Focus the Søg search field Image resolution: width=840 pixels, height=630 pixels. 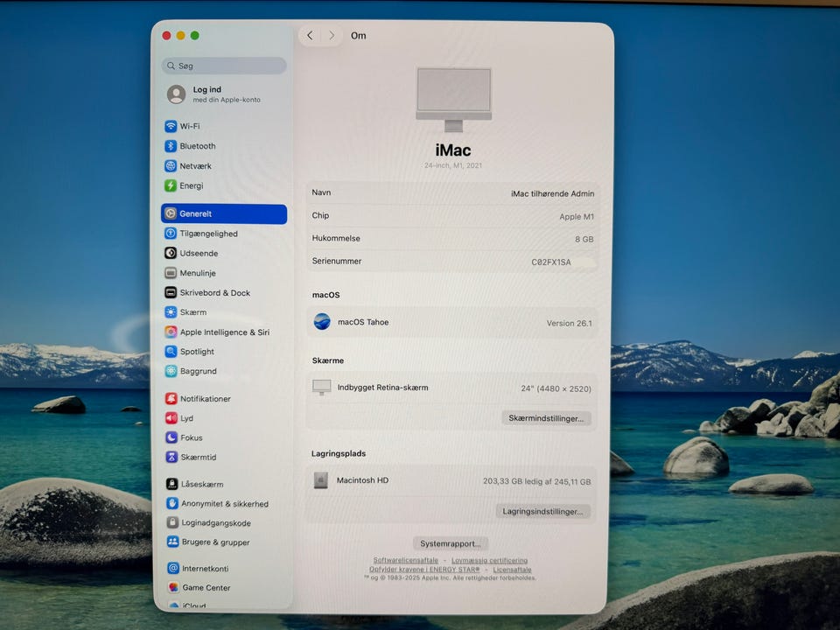coord(224,66)
